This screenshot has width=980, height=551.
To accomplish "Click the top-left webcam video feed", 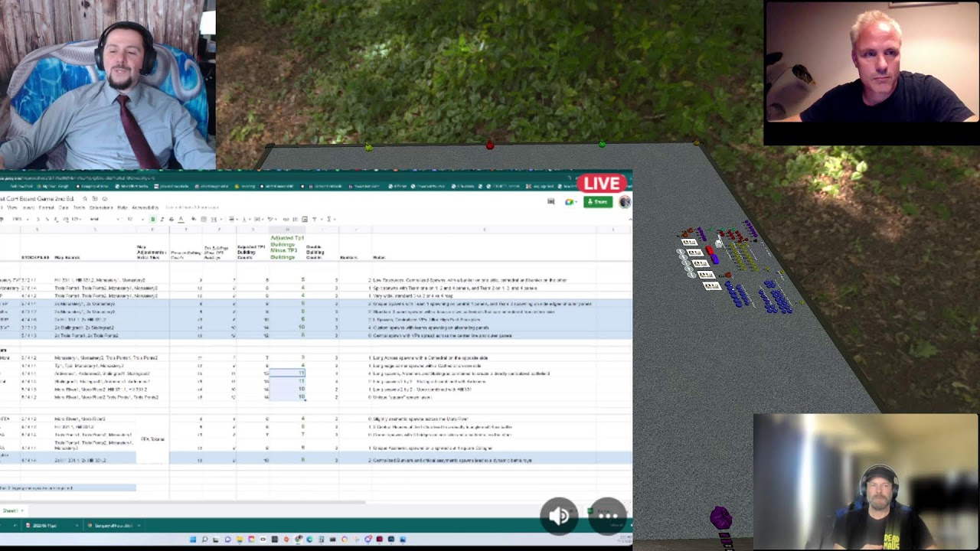I will coord(107,84).
